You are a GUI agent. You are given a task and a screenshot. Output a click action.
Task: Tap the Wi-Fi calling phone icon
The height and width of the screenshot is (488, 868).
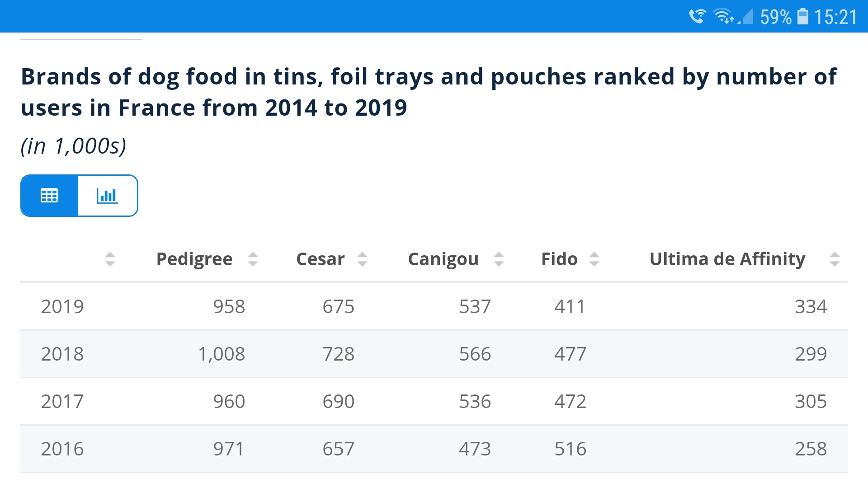[697, 17]
